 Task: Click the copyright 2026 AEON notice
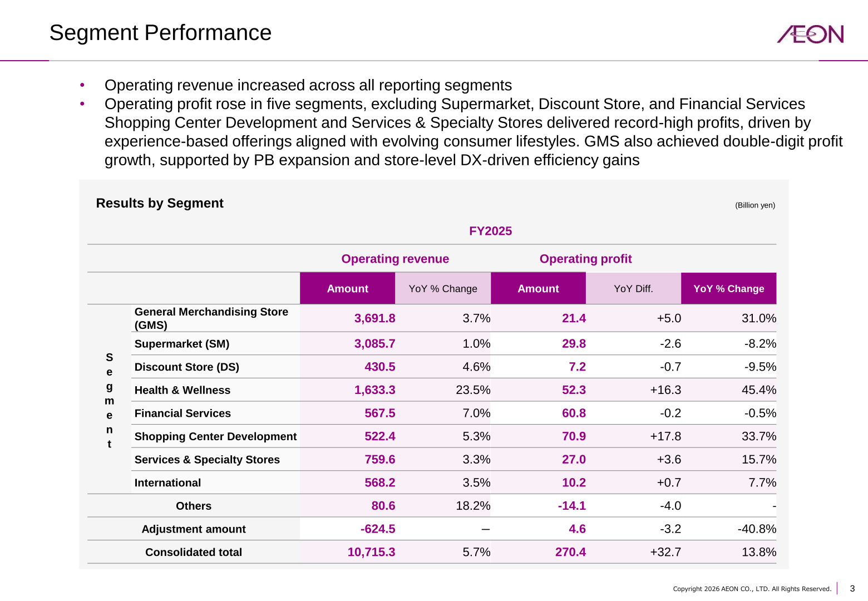pos(752,589)
